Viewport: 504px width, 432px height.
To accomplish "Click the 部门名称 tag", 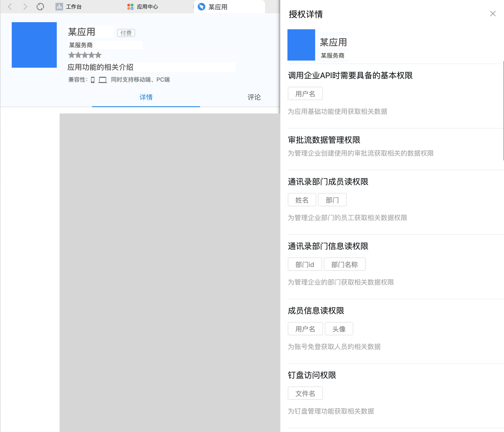I will click(x=345, y=264).
